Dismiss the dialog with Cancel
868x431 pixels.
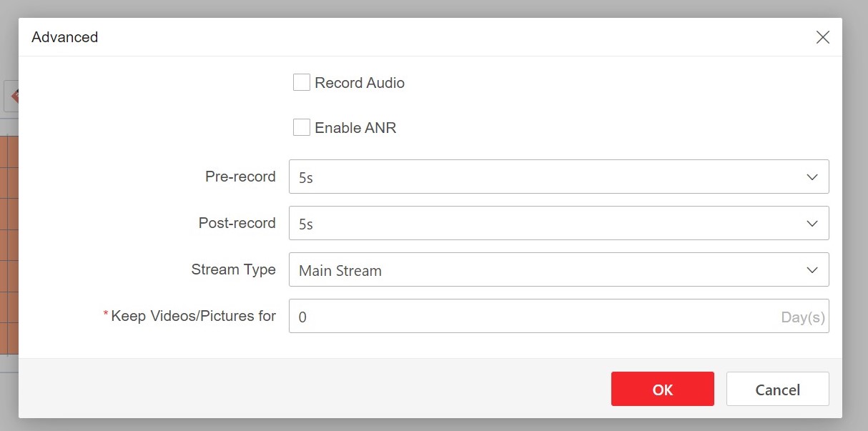pyautogui.click(x=777, y=389)
